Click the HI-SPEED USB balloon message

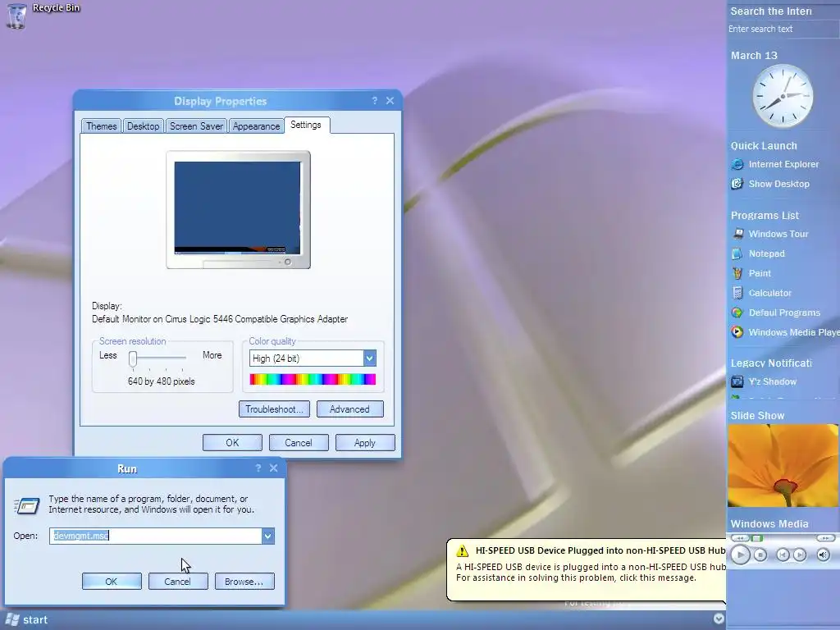click(x=586, y=569)
